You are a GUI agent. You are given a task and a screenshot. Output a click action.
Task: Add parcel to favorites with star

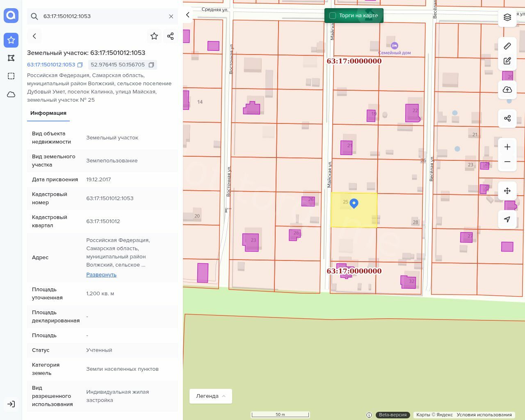point(154,36)
